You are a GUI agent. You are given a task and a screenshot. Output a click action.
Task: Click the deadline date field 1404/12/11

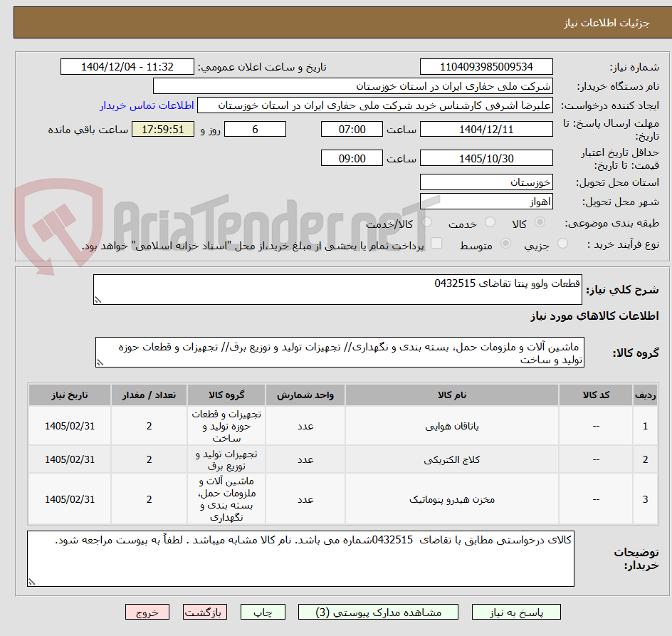(486, 129)
